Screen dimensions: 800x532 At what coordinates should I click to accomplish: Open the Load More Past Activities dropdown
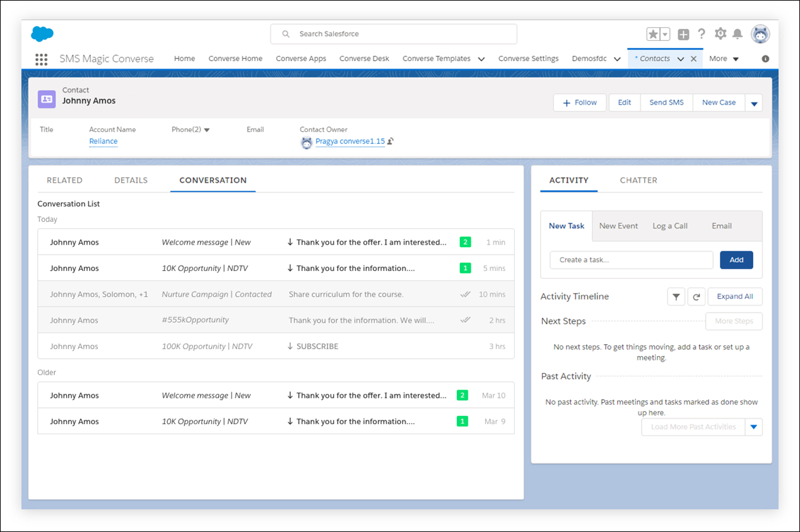[754, 427]
